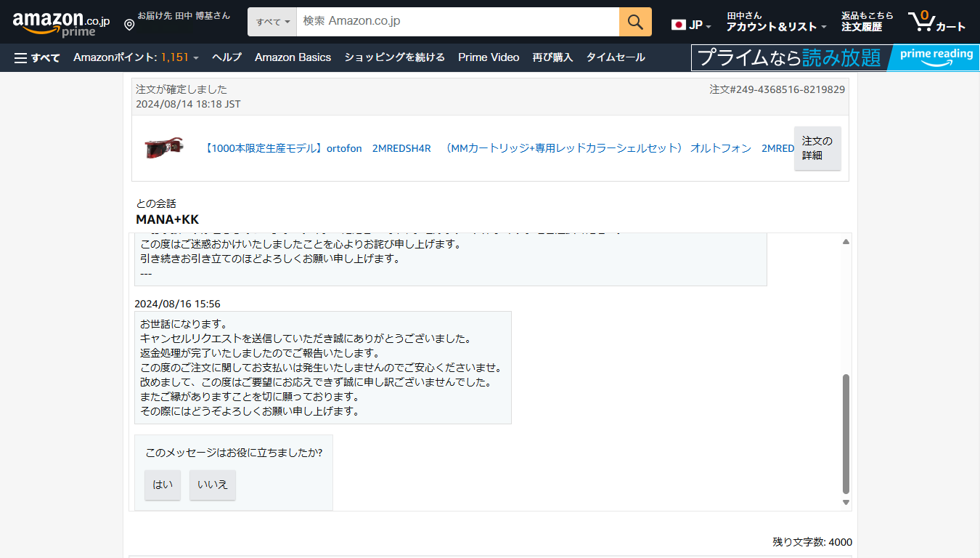Open 返品もこちら 注文履歴 link

coord(867,22)
